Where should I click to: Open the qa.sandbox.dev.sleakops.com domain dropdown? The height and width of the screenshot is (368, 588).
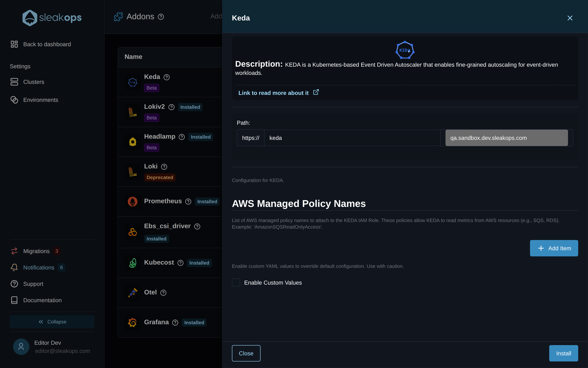(x=506, y=138)
